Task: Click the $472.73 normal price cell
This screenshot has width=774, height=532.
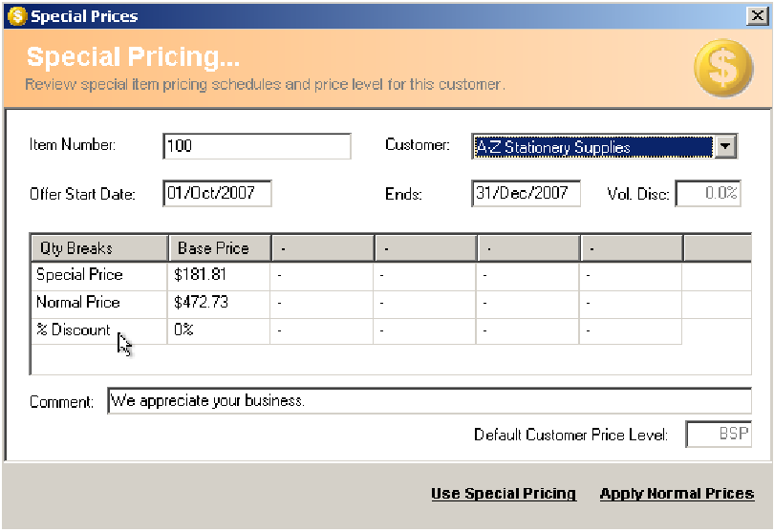Action: [x=219, y=303]
